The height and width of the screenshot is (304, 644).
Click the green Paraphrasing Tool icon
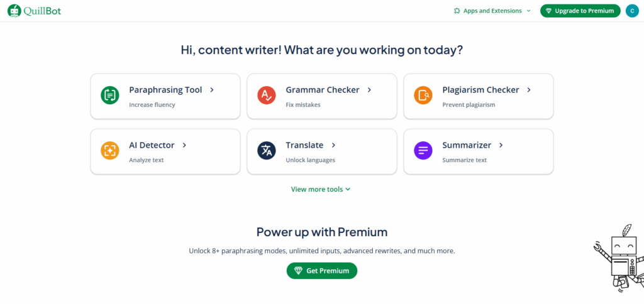coord(109,95)
